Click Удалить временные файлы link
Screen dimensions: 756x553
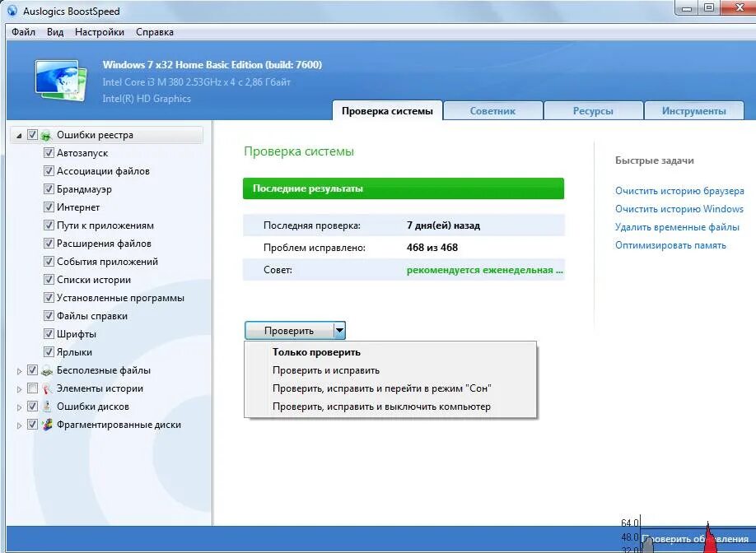click(677, 227)
